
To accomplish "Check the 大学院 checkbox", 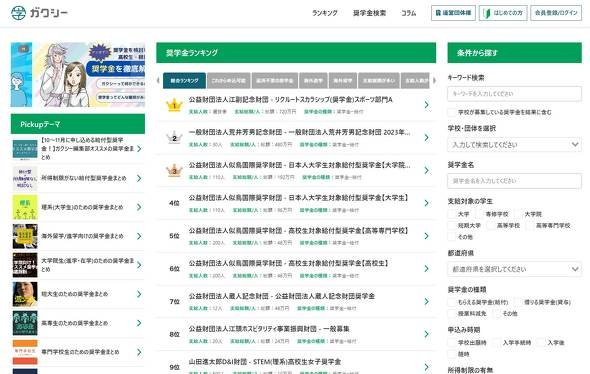I will [519, 214].
